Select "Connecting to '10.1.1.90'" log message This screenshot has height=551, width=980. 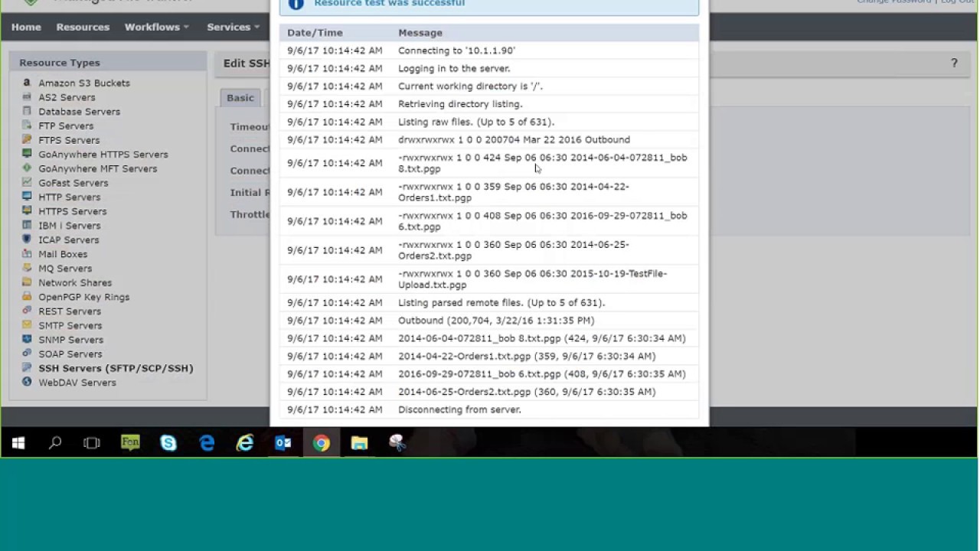click(456, 51)
